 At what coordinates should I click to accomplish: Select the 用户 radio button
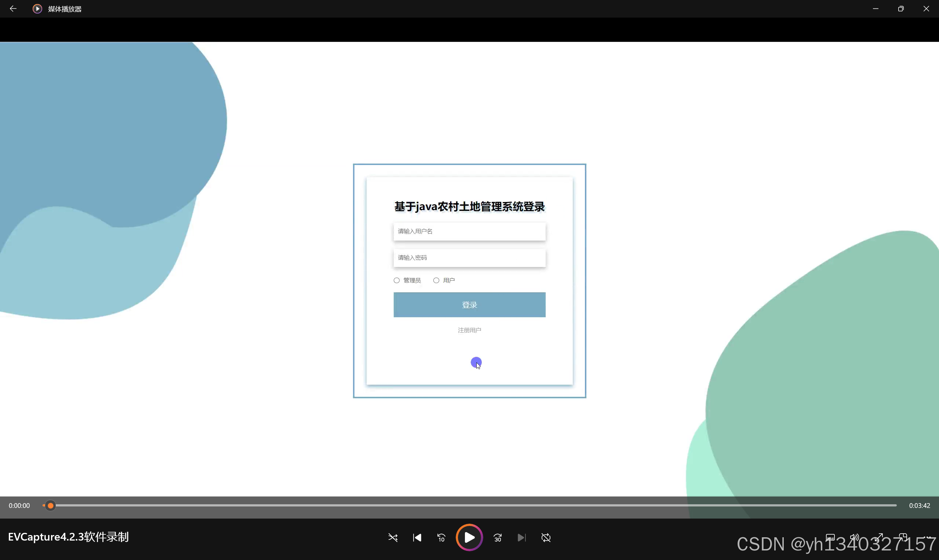tap(436, 281)
